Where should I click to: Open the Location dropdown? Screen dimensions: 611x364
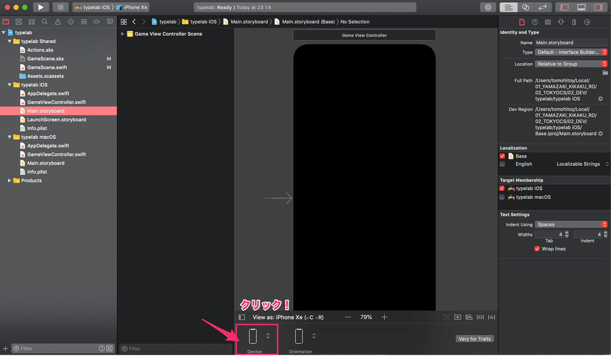pyautogui.click(x=571, y=64)
